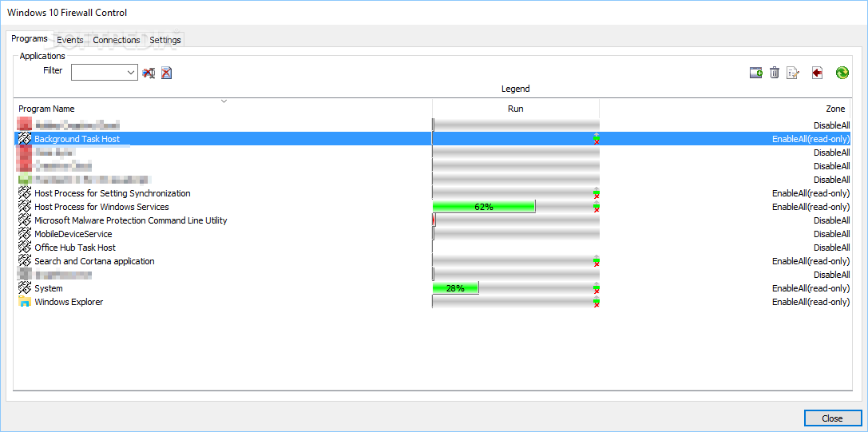The height and width of the screenshot is (432, 868).
Task: Select Microsoft Malware Protection Command Line Utility
Action: click(131, 220)
